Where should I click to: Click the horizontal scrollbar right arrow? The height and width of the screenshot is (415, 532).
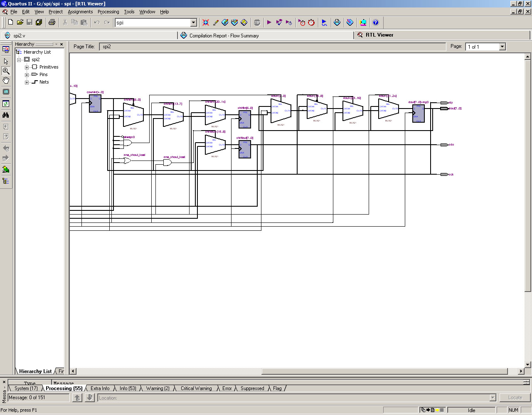click(x=521, y=371)
